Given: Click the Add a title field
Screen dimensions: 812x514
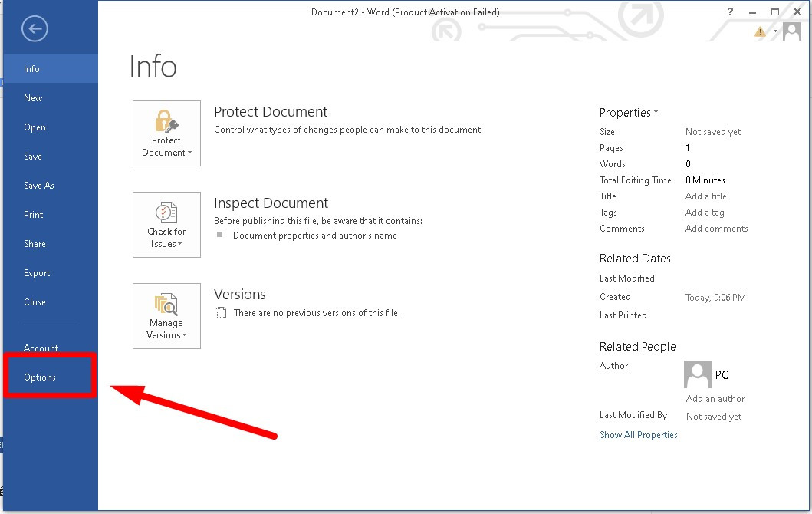Looking at the screenshot, I should pyautogui.click(x=705, y=196).
